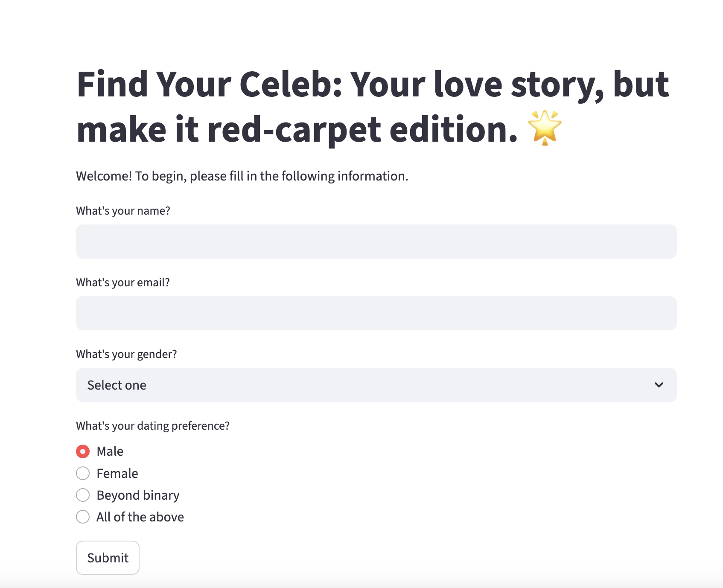Click the "What's your email?" label
The width and height of the screenshot is (723, 588).
tap(123, 282)
